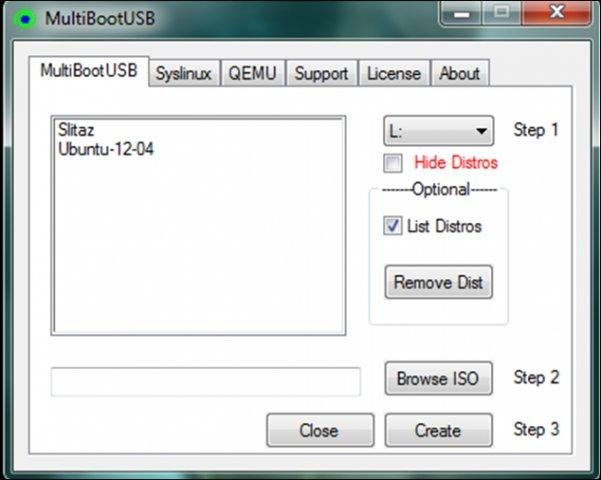Screen dimensions: 601x480
Task: Uncheck the List Distros checkbox
Action: click(393, 226)
